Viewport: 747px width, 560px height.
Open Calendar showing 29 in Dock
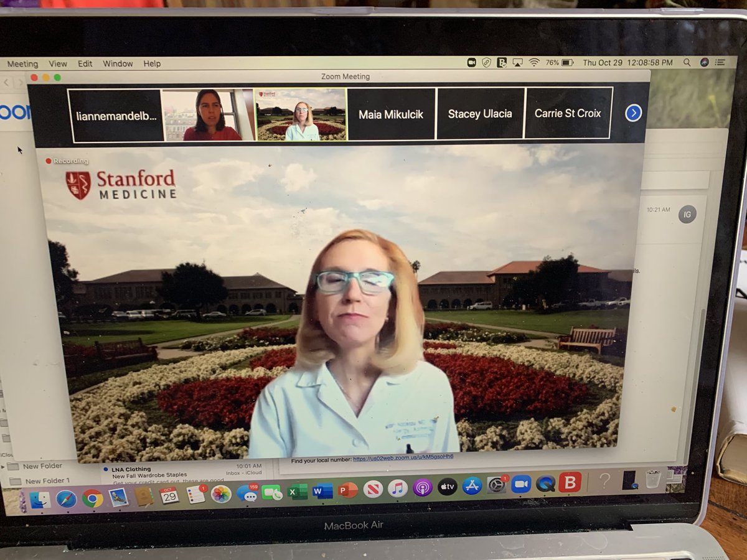(x=169, y=495)
